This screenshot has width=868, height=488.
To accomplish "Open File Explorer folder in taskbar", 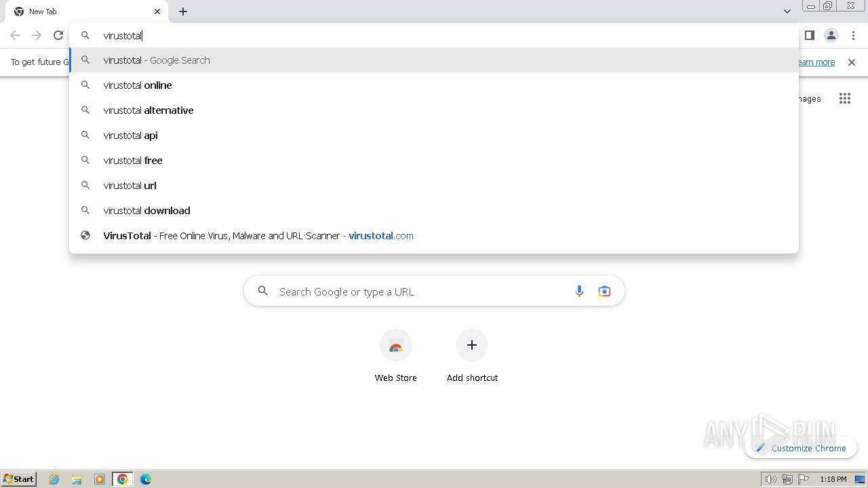I will coord(77,479).
